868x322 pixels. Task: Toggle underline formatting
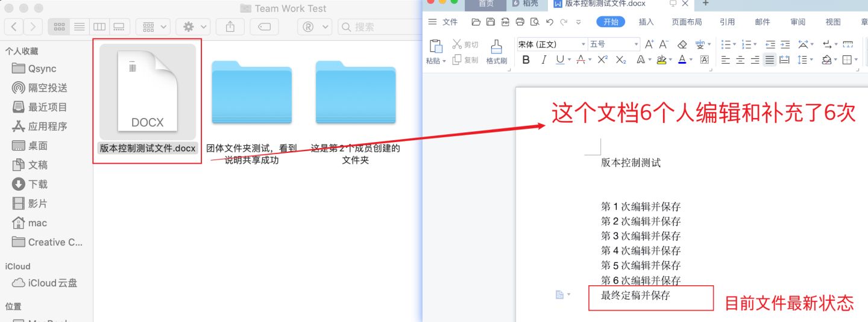(560, 60)
